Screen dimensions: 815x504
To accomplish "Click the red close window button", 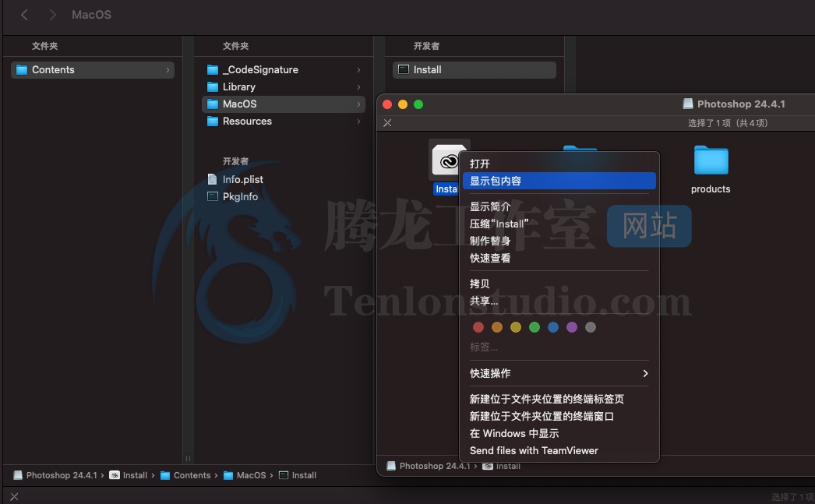I will (387, 104).
